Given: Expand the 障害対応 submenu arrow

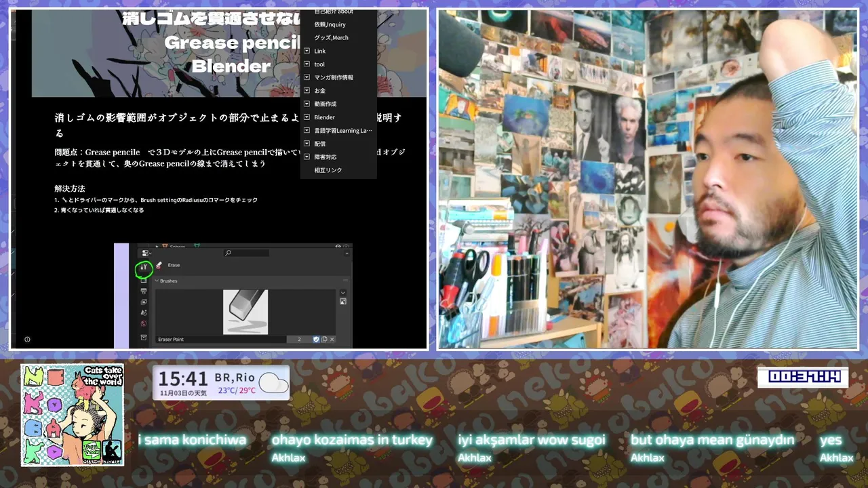Looking at the screenshot, I should [307, 157].
